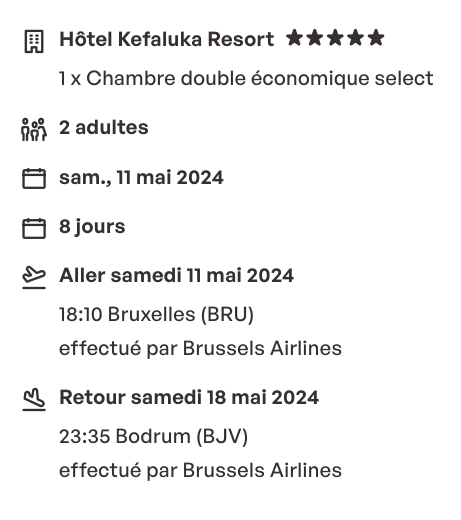This screenshot has width=461, height=520.
Task: Click the airplane takeoff icon
Action: tap(34, 277)
